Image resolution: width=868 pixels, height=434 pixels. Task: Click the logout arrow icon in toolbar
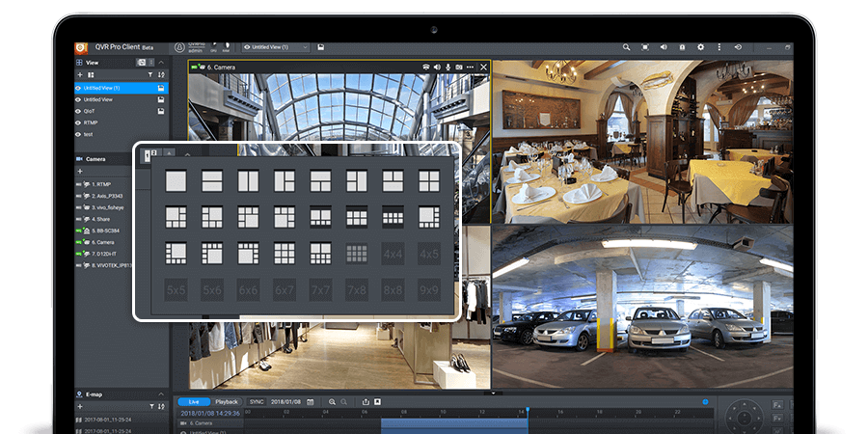coord(738,47)
